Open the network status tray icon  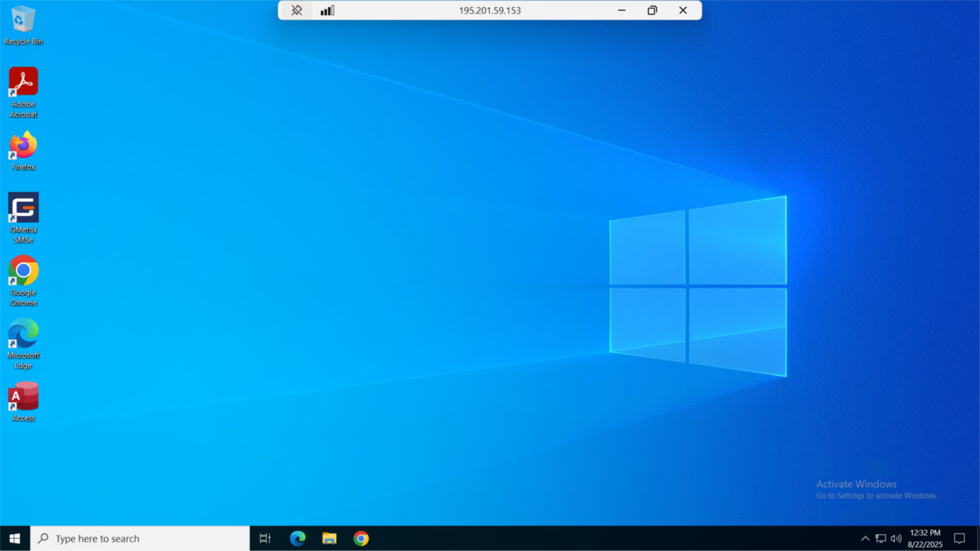click(881, 538)
